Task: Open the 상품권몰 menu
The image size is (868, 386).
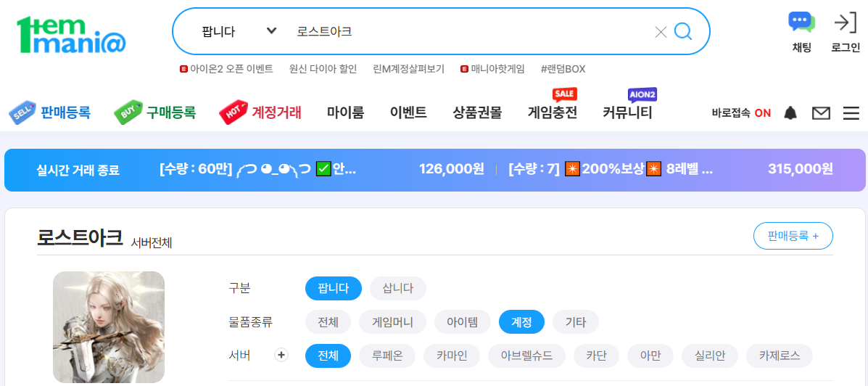Action: point(477,113)
